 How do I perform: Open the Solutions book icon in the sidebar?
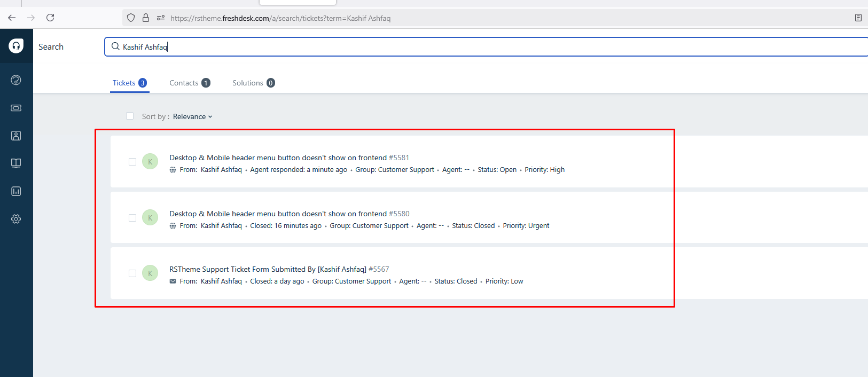[16, 163]
